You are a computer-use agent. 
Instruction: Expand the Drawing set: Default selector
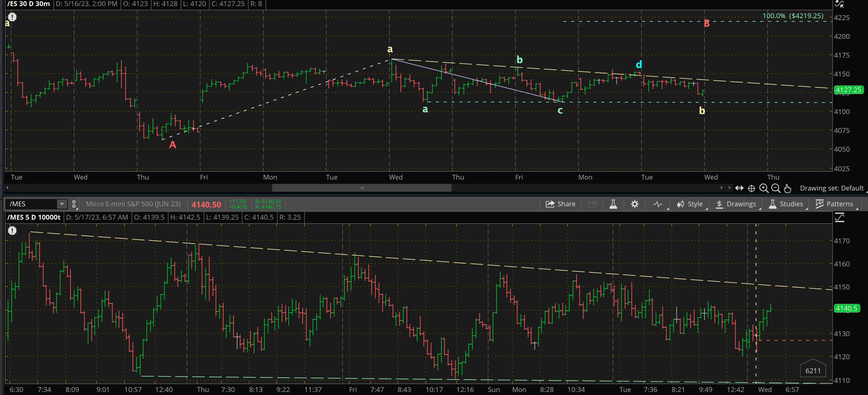[832, 188]
